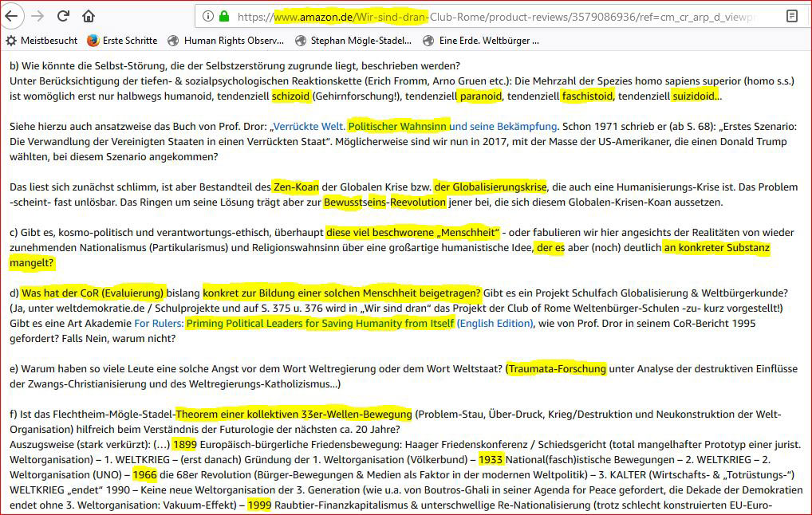
Task: Click the highlighted year 1933 in the text
Action: (x=491, y=460)
